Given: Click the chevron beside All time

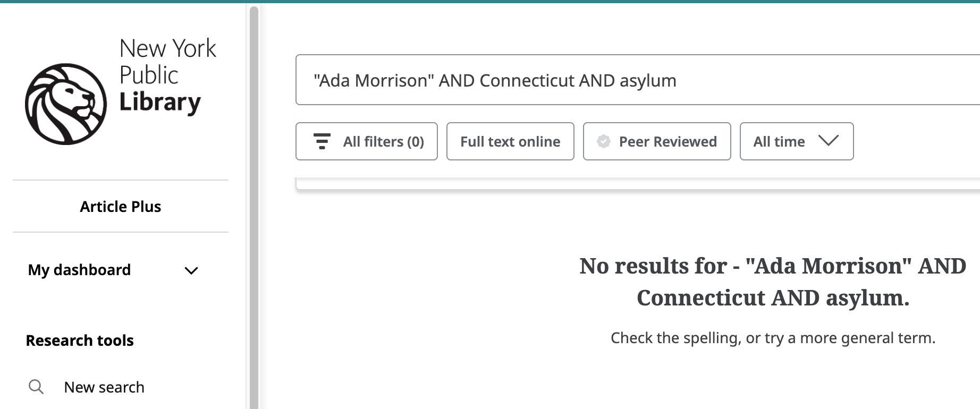Looking at the screenshot, I should pos(828,141).
